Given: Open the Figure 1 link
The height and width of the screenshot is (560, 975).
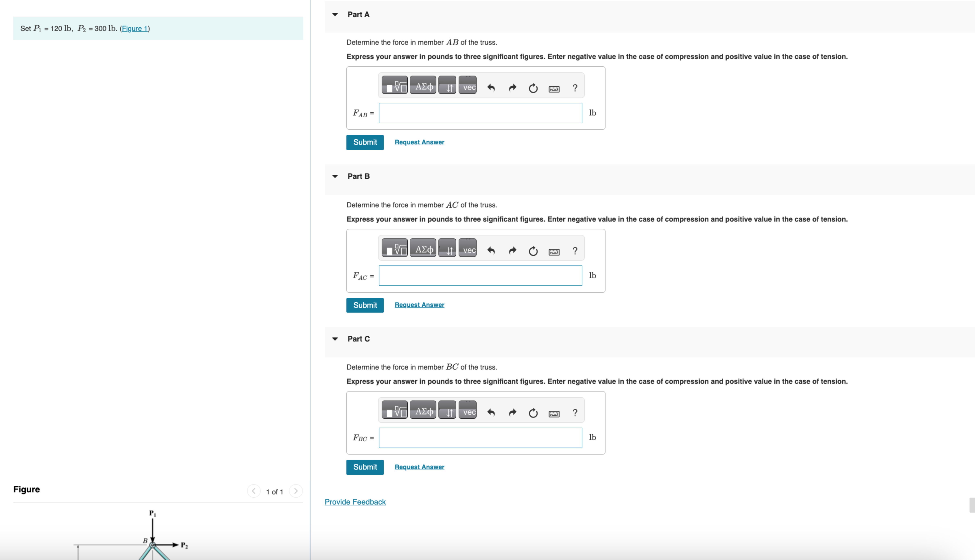Looking at the screenshot, I should 135,28.
